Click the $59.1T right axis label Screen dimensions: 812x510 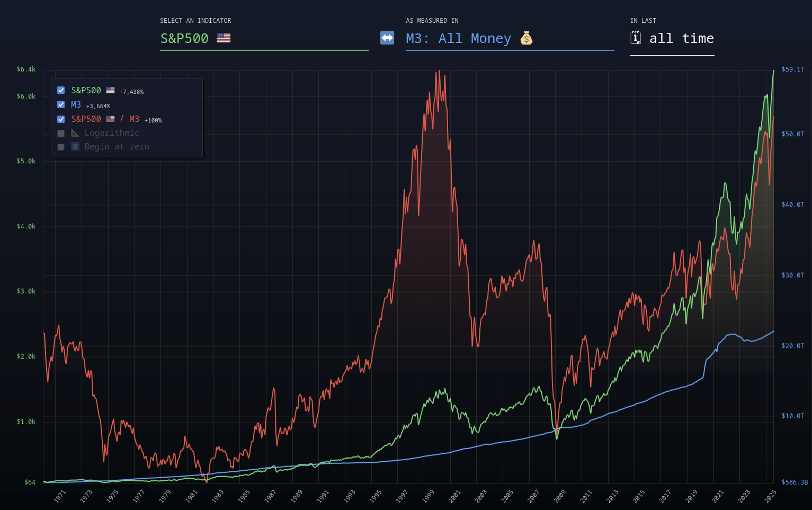(x=793, y=69)
